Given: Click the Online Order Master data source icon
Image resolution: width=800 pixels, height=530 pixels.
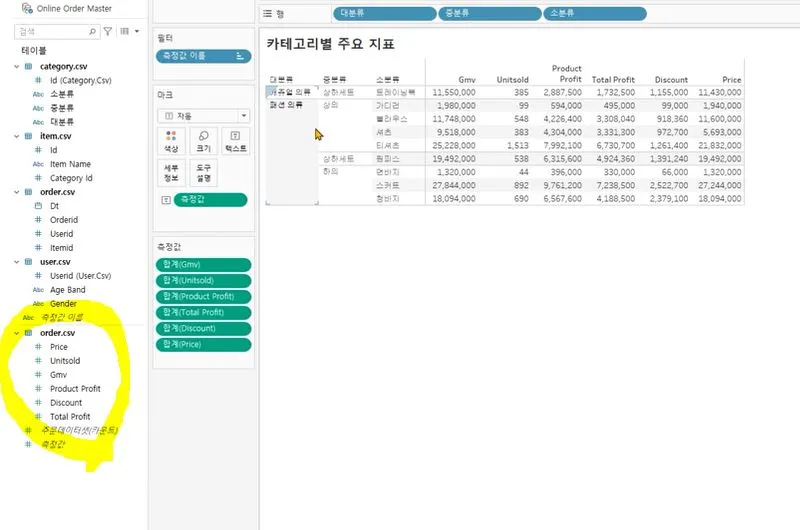Looking at the screenshot, I should (27, 8).
